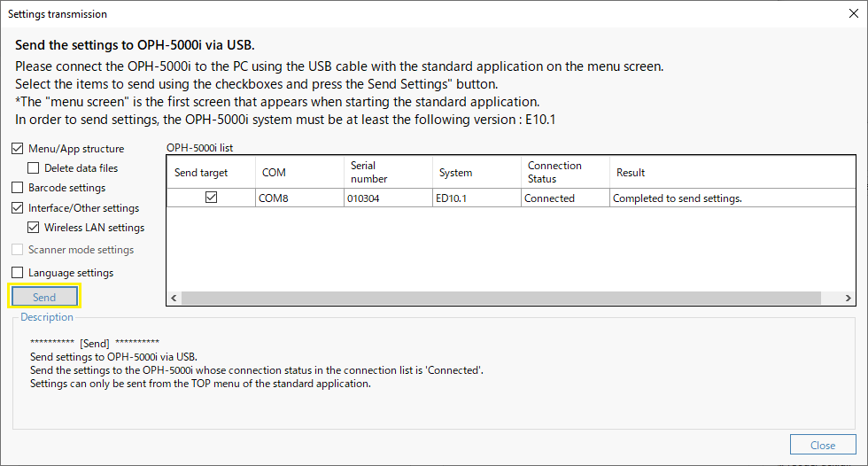Enable the Language settings checkbox

[x=17, y=272]
